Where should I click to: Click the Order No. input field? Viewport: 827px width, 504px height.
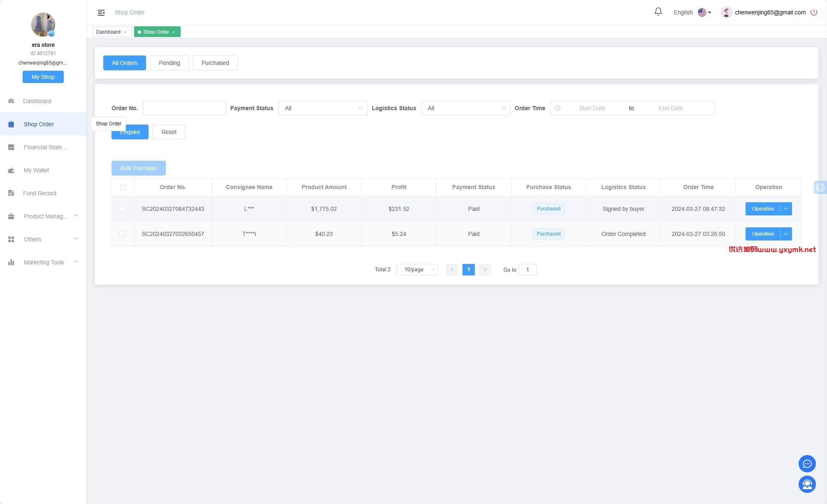click(x=184, y=108)
